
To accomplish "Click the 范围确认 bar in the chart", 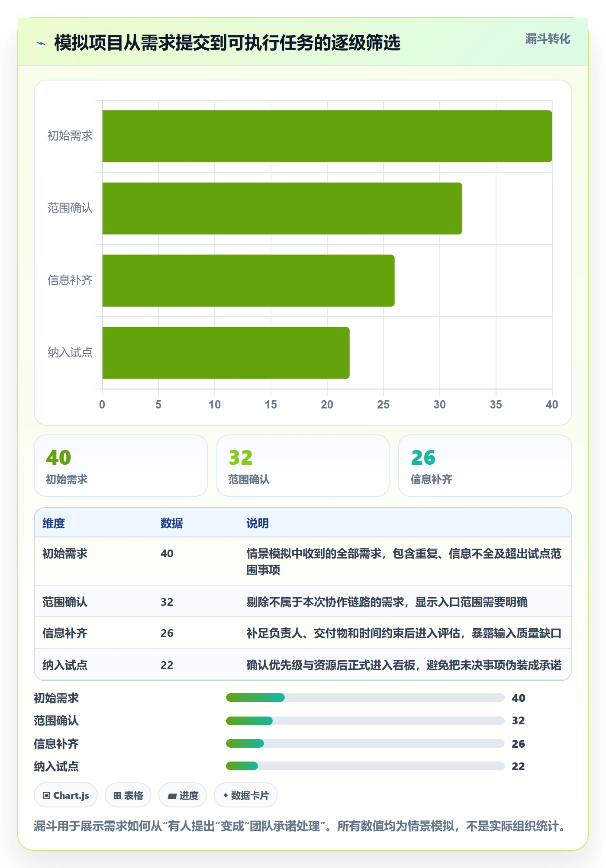I will [x=282, y=209].
